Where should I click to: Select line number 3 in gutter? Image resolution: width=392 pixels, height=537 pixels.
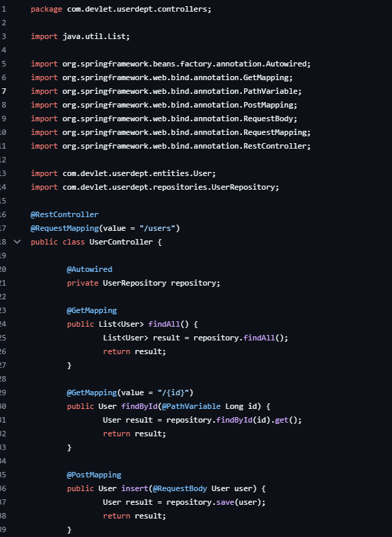(x=4, y=36)
